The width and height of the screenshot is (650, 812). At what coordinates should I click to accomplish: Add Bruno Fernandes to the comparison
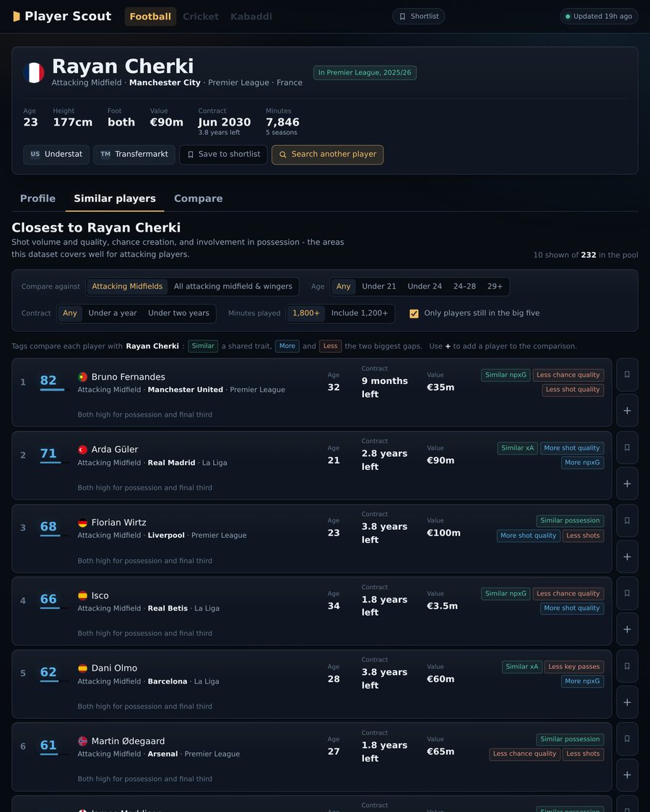627,411
